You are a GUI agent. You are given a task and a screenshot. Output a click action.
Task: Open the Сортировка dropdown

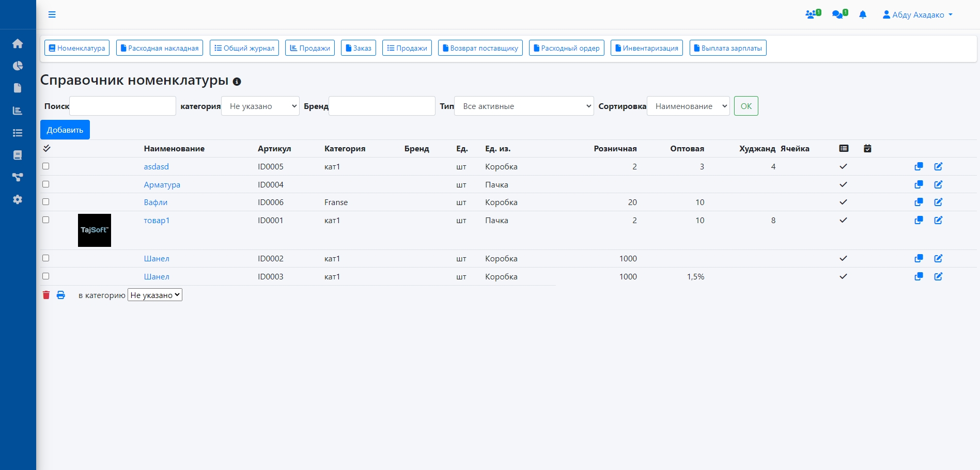click(688, 106)
